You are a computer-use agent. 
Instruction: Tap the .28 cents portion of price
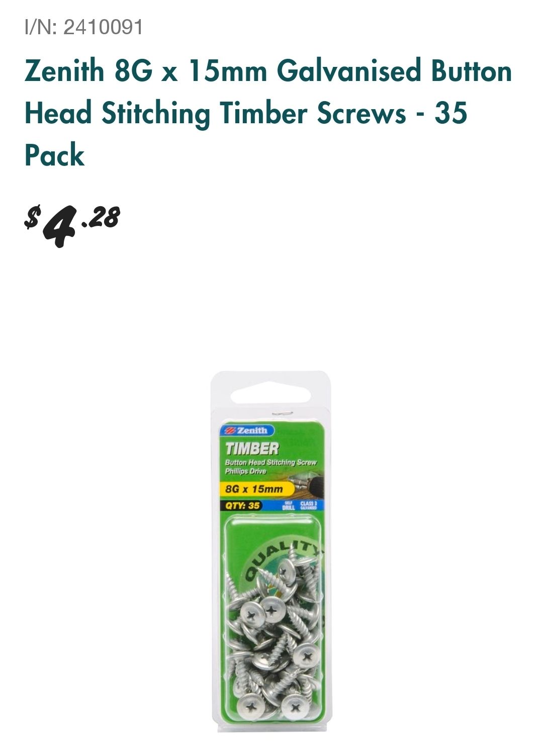click(101, 217)
